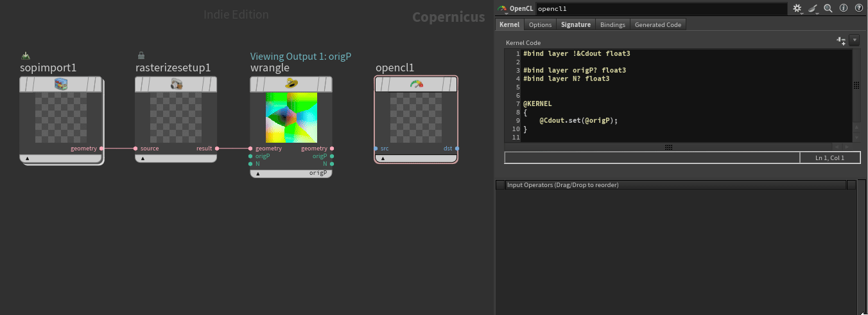The width and height of the screenshot is (868, 315).
Task: Open the Kernel Code dropdown menu
Action: (x=854, y=40)
